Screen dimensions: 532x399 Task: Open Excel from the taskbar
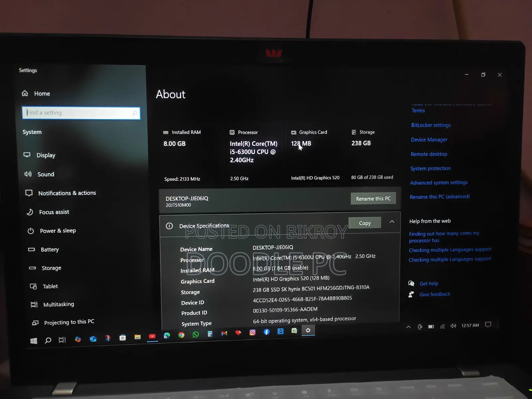click(x=294, y=331)
